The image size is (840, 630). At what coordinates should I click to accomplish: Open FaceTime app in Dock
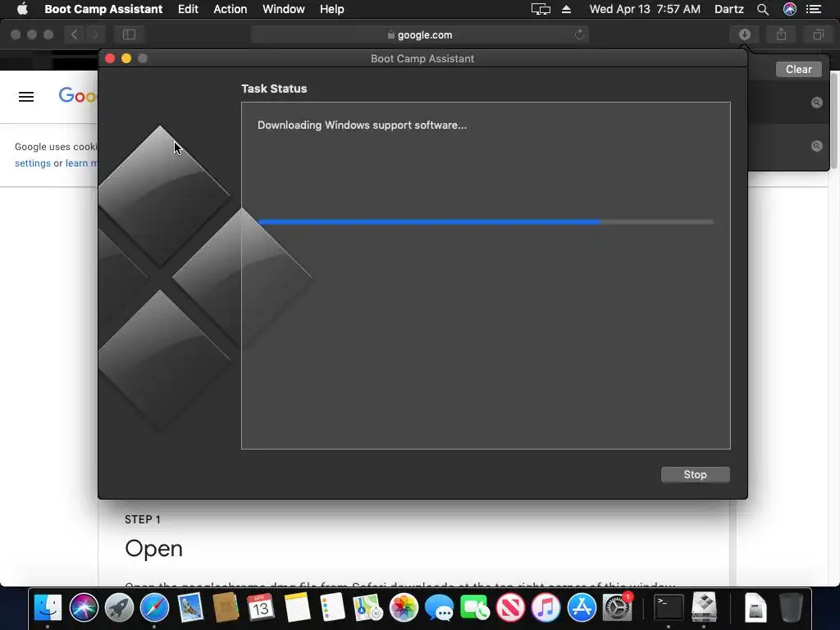click(475, 608)
